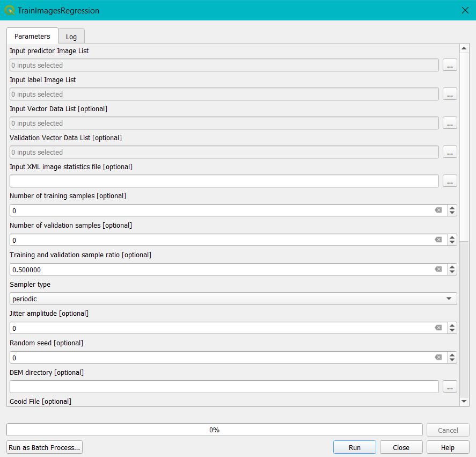Click the Run button
Screen dimensions: 476x457
(355, 447)
